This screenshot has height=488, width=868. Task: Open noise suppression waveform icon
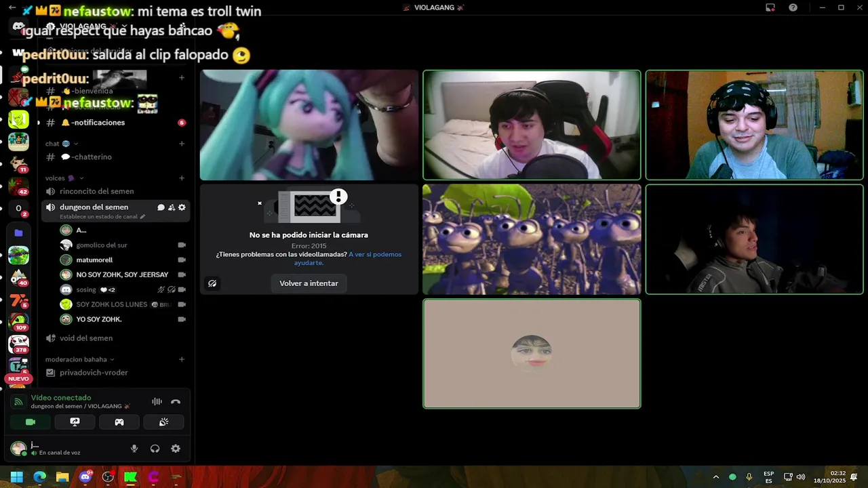157,401
